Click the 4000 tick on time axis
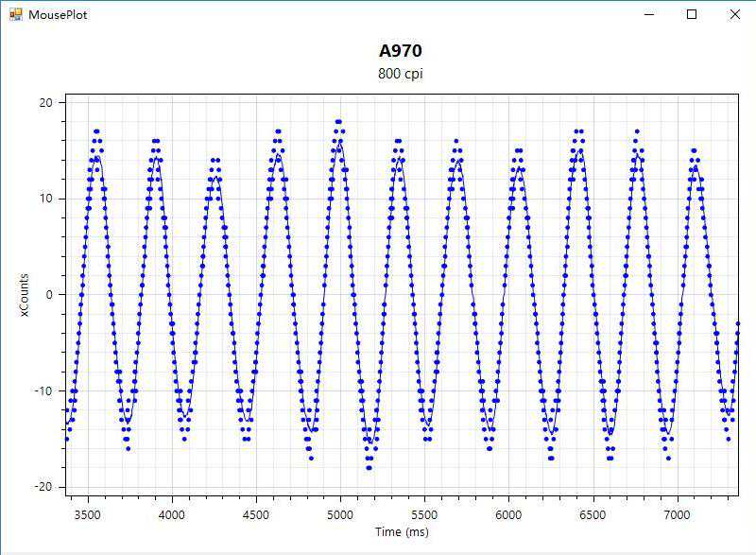Screen dimensions: 756x555 (x=172, y=514)
